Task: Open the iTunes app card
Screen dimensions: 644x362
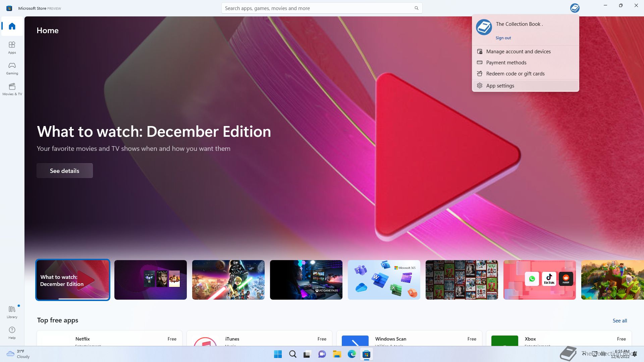Action: [x=259, y=338]
